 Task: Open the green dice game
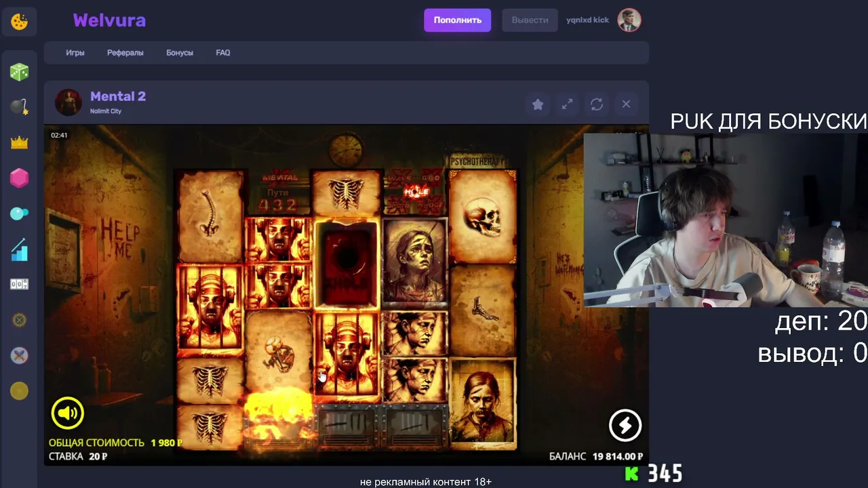coord(19,72)
